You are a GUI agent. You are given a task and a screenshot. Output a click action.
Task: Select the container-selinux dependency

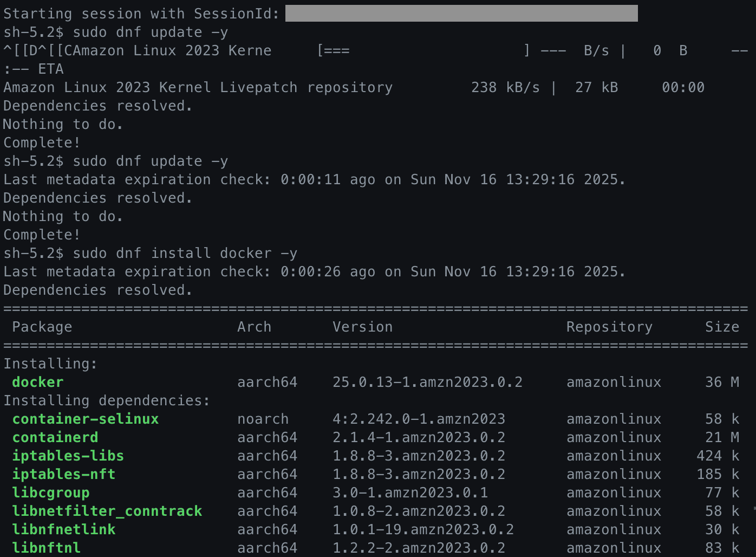point(85,419)
